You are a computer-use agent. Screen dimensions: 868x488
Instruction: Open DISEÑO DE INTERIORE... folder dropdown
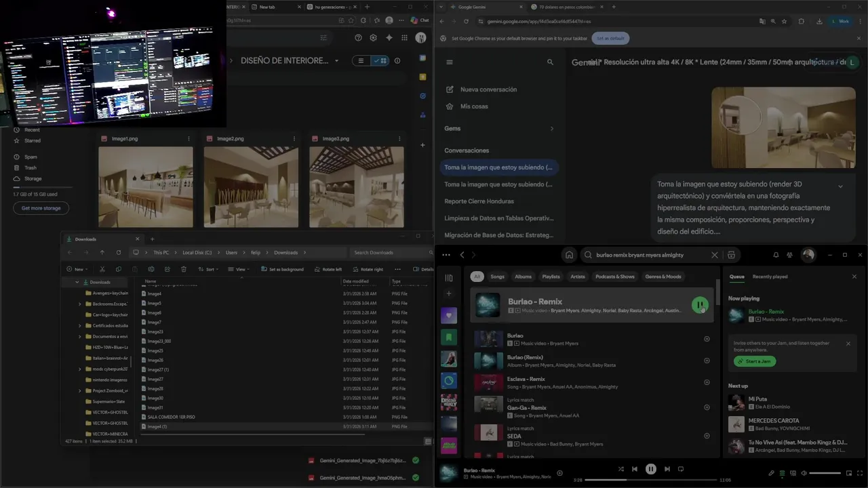pos(336,61)
